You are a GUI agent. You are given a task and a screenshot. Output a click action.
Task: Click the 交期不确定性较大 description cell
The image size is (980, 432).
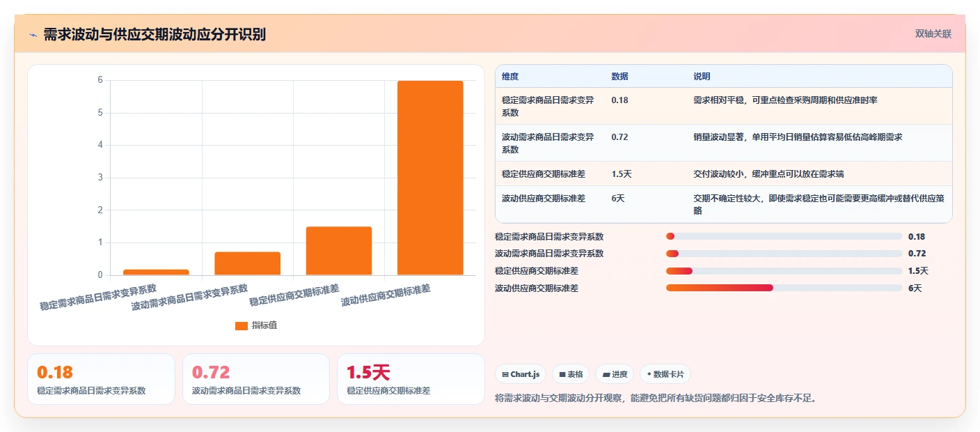click(819, 204)
